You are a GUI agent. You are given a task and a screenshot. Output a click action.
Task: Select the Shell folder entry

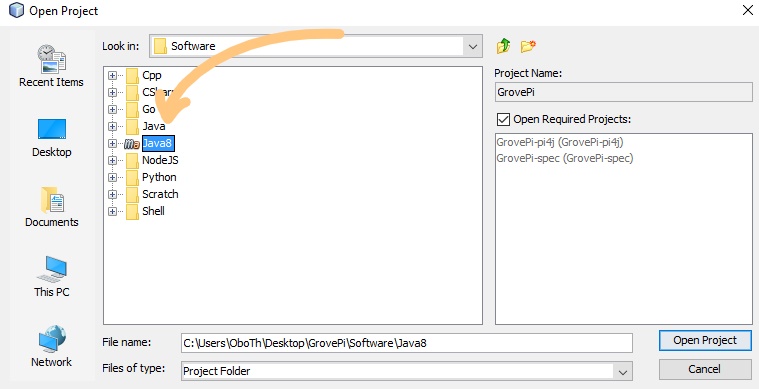[153, 211]
